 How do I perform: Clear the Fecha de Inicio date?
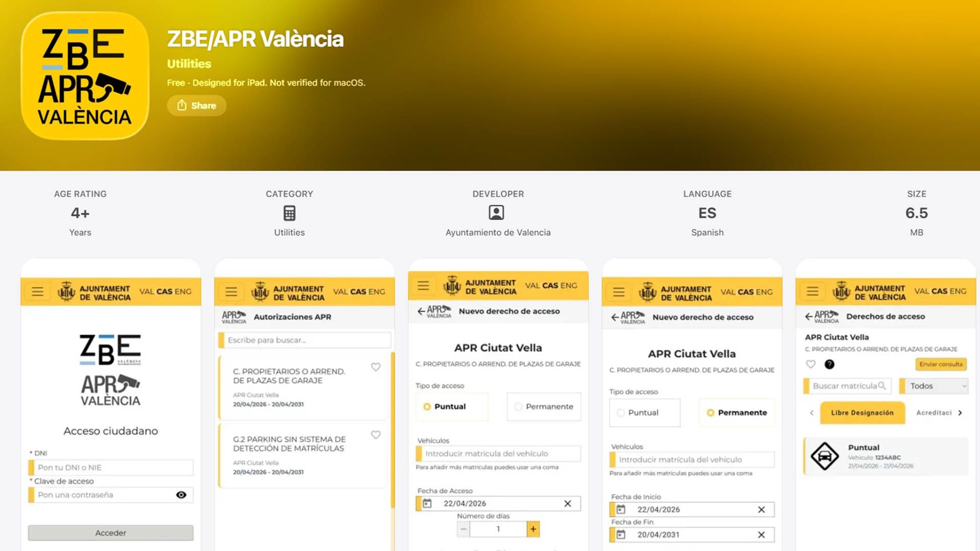761,510
